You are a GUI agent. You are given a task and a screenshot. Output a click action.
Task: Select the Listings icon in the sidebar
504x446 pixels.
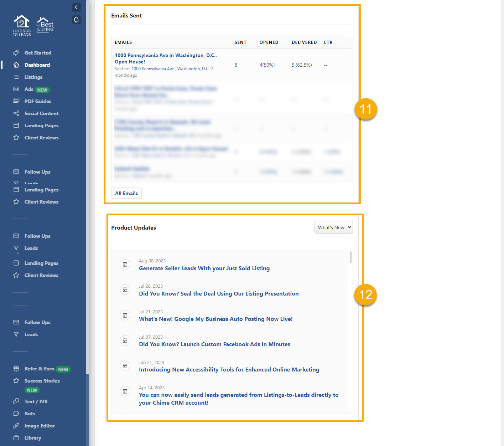point(16,77)
